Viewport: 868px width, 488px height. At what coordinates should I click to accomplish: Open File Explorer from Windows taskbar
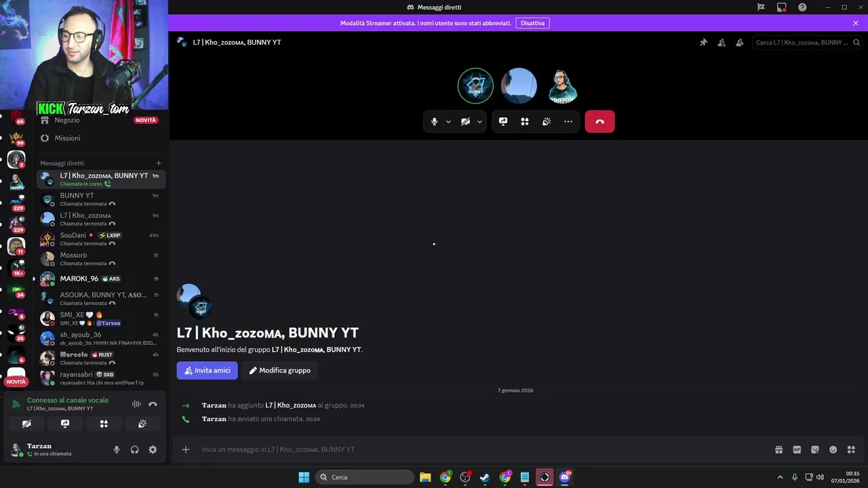(x=425, y=477)
